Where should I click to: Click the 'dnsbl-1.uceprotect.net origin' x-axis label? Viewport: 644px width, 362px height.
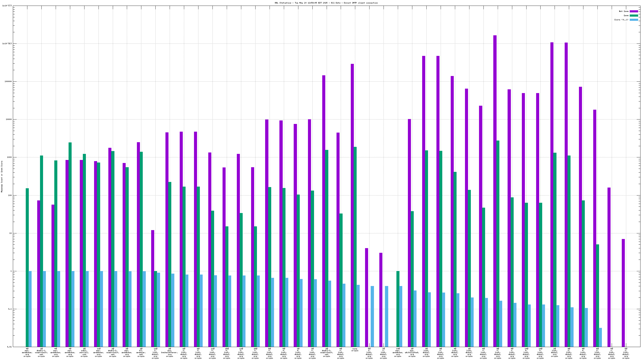pyautogui.click(x=41, y=352)
